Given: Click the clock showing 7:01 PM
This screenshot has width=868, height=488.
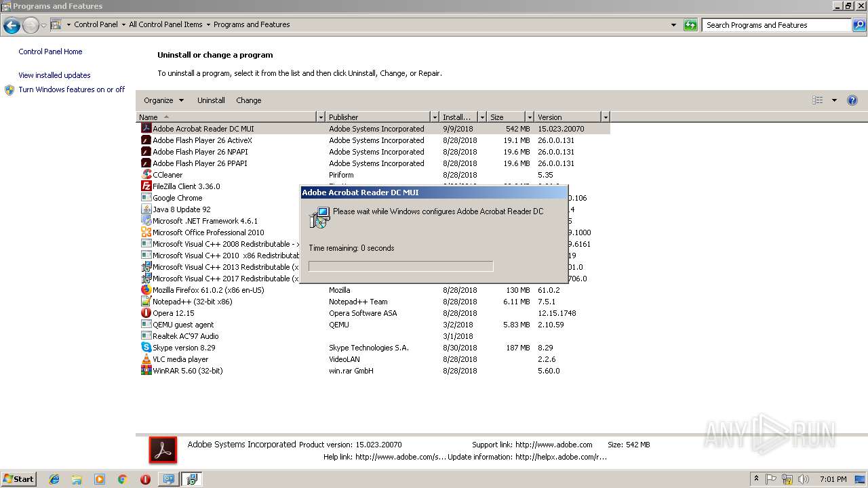Looking at the screenshot, I should [x=833, y=479].
